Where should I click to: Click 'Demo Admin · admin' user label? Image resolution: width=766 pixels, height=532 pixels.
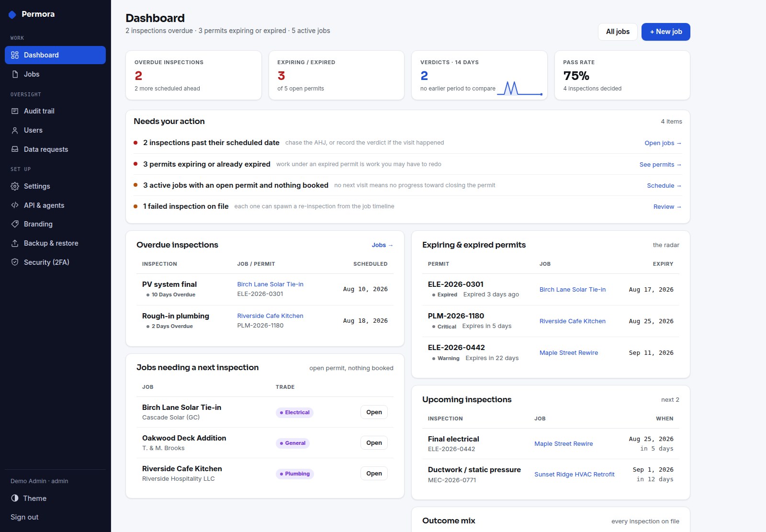39,481
